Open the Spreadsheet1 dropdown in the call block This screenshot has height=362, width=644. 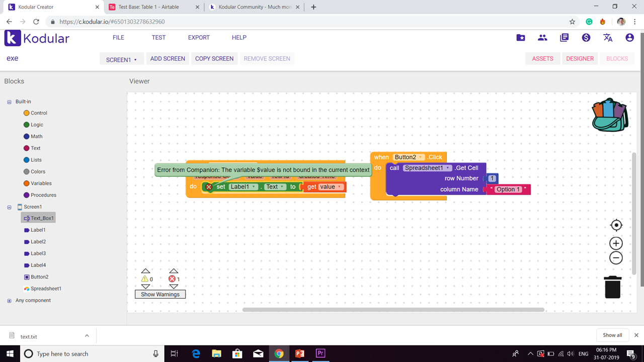click(428, 168)
